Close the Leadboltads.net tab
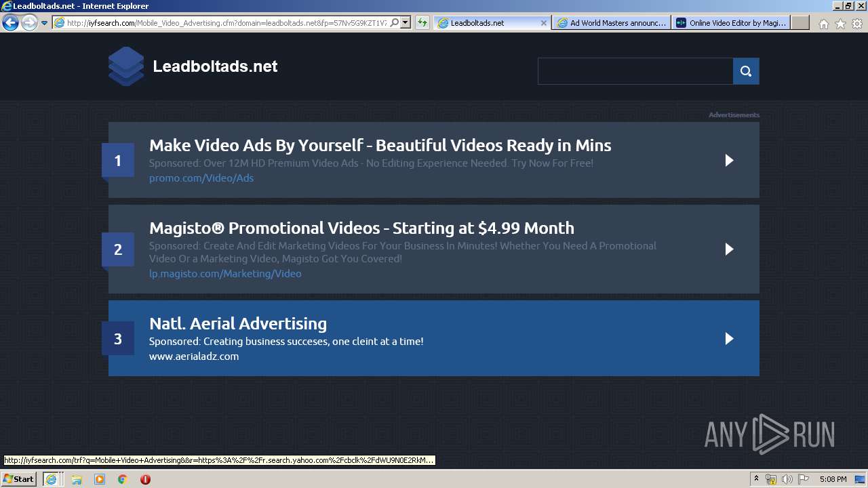This screenshot has height=488, width=868. click(543, 23)
